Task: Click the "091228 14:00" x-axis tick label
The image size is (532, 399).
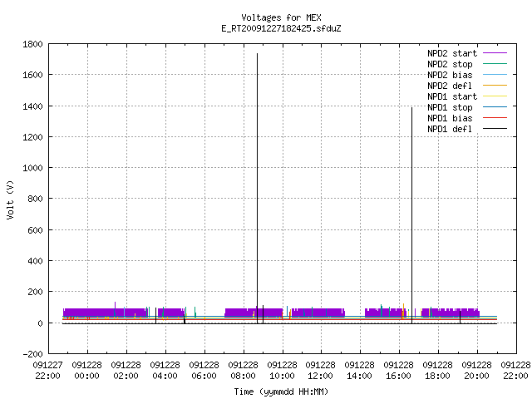Action: (x=360, y=371)
